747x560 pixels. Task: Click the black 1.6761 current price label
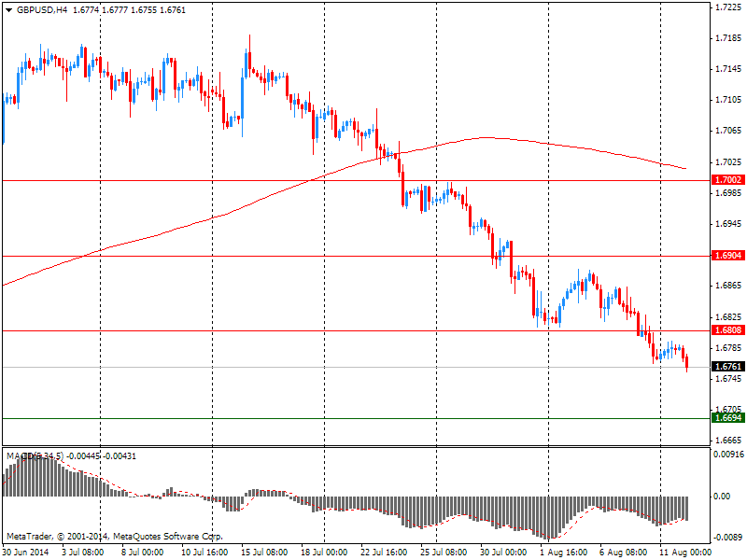click(x=727, y=366)
